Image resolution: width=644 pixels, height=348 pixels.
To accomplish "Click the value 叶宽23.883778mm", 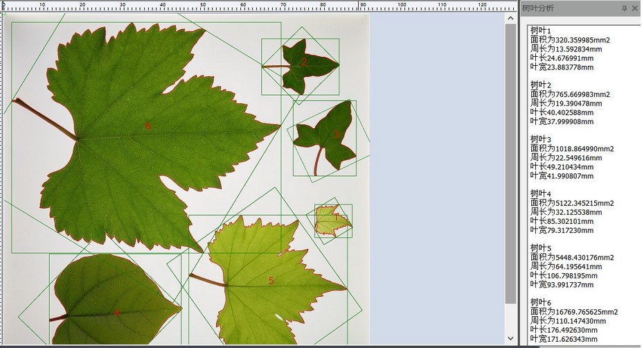I will pyautogui.click(x=562, y=67).
